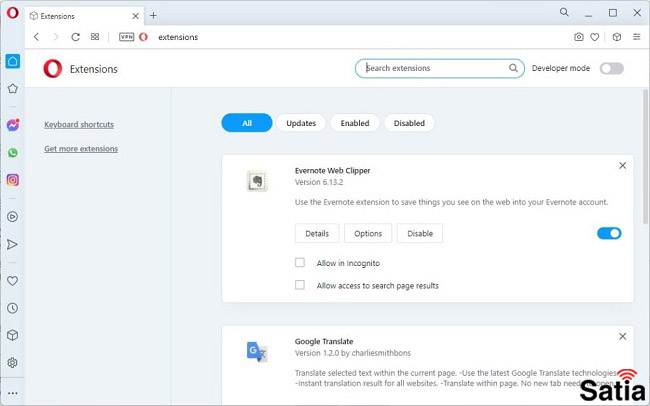The image size is (650, 406).
Task: Open Evernote Web Clipper Details
Action: 317,233
